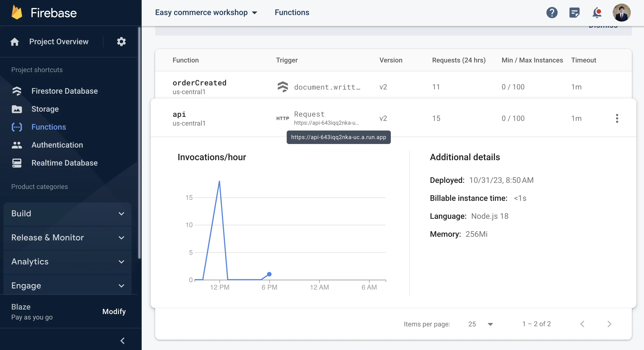Viewport: 644px width, 350px height.
Task: Open the release notes feedback icon
Action: (x=574, y=13)
